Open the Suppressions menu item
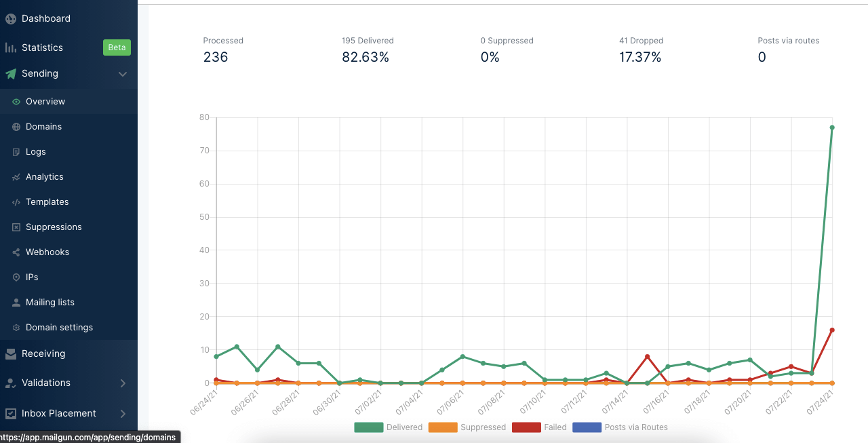 click(54, 227)
